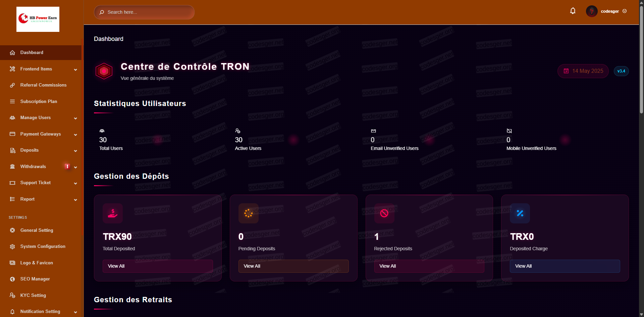The height and width of the screenshot is (317, 644).
Task: Click the Withdrawals red alert badge
Action: pyautogui.click(x=67, y=166)
